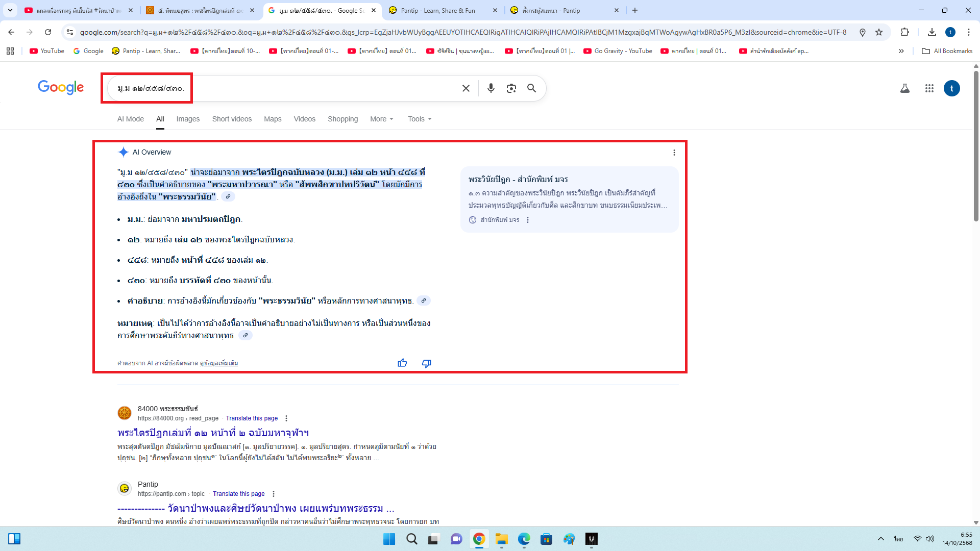Expand the hidden bookmarks overflow chevron

coord(901,51)
